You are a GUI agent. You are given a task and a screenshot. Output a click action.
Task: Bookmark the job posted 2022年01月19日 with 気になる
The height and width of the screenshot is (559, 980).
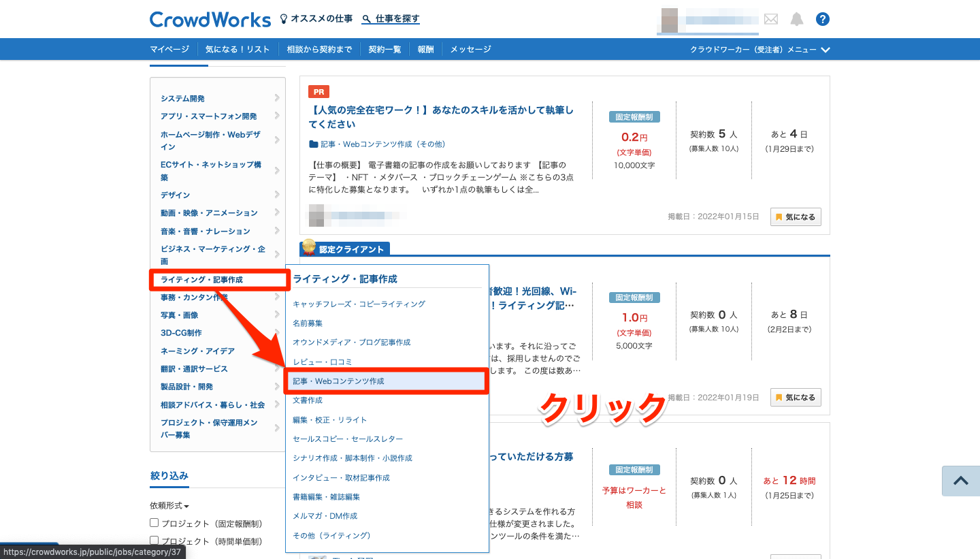796,397
